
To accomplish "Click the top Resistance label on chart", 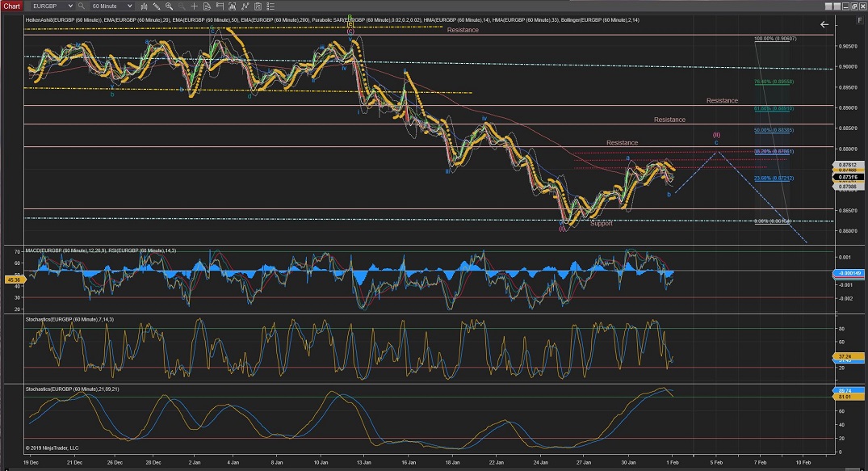I will coord(463,30).
